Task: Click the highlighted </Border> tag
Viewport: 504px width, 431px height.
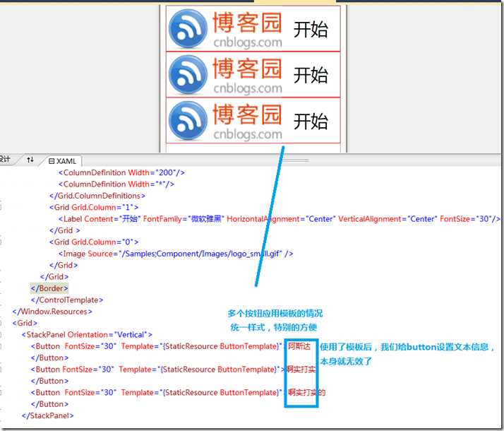Action: coord(49,288)
